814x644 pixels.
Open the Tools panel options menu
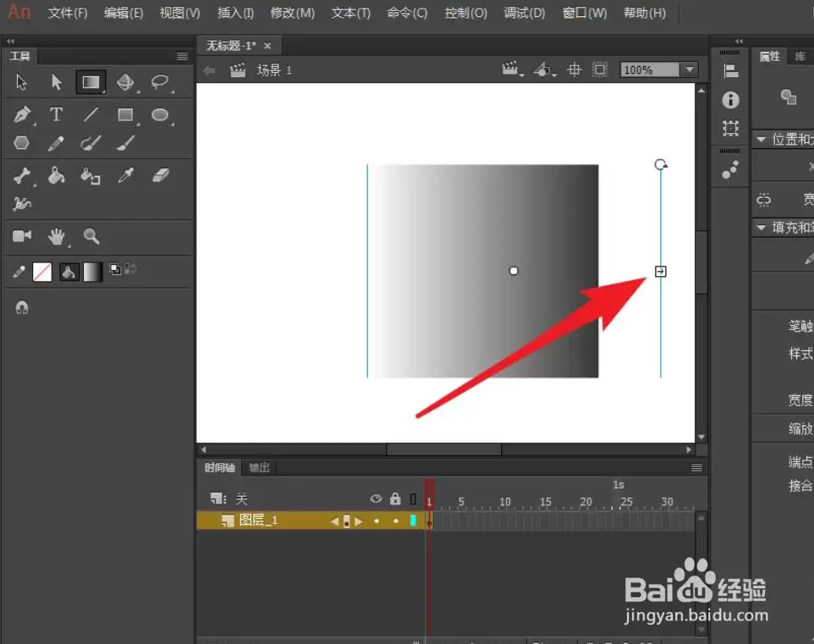coord(182,56)
